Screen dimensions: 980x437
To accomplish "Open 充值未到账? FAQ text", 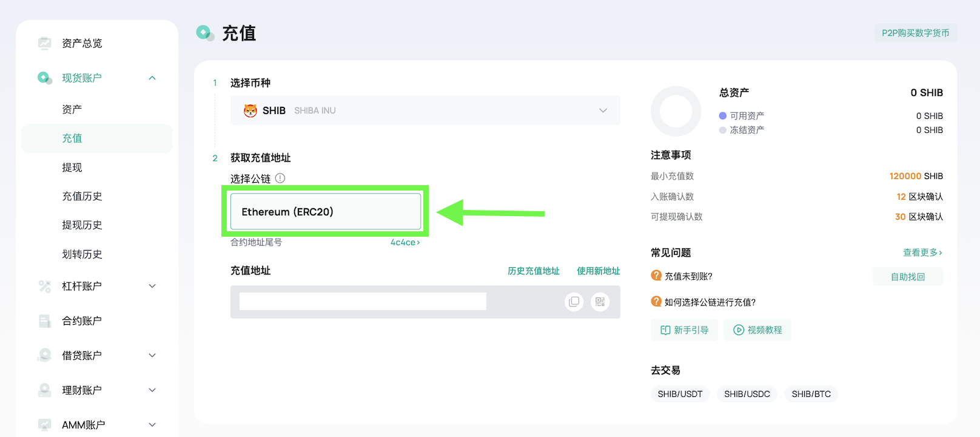I will pos(688,276).
